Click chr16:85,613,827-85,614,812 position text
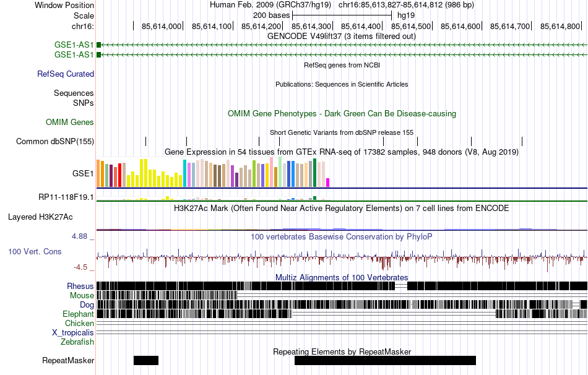 [x=406, y=5]
